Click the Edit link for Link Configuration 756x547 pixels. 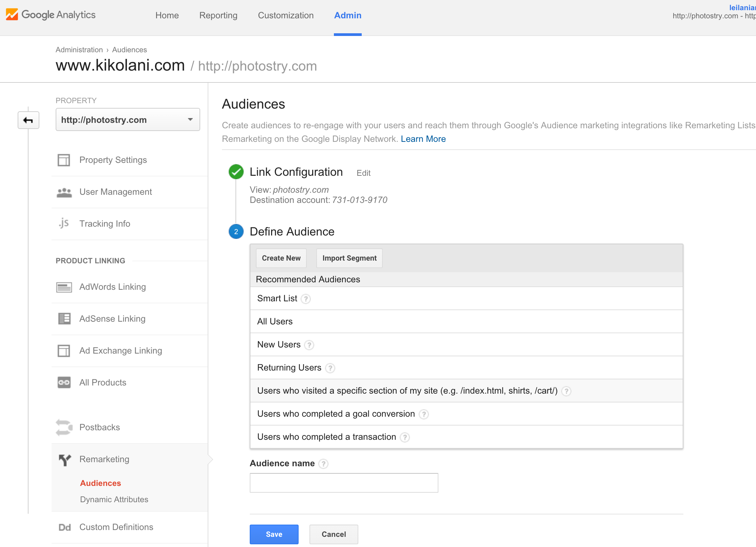363,173
